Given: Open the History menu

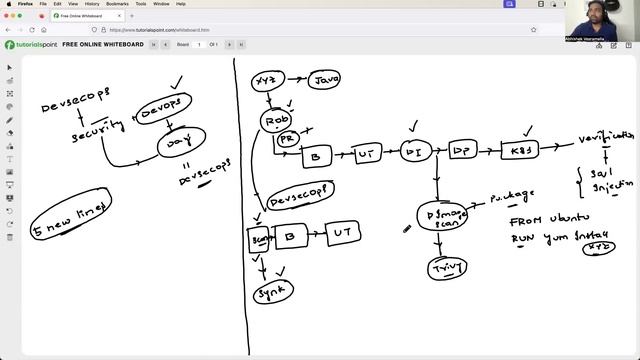Looking at the screenshot, I should point(92,4).
